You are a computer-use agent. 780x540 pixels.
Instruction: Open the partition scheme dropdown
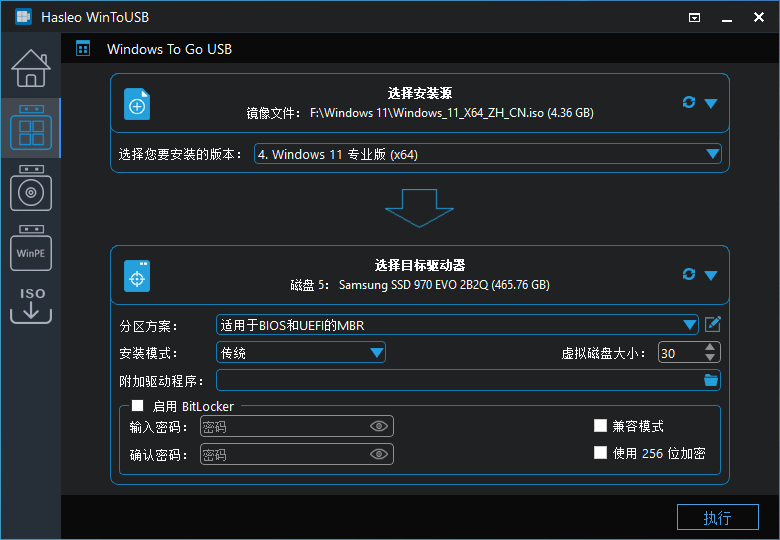(457, 325)
